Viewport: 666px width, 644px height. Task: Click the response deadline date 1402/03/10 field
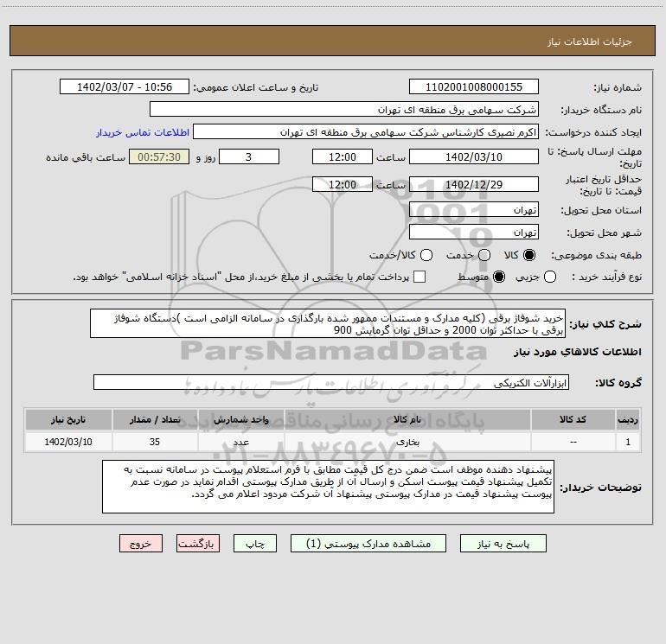tap(474, 156)
